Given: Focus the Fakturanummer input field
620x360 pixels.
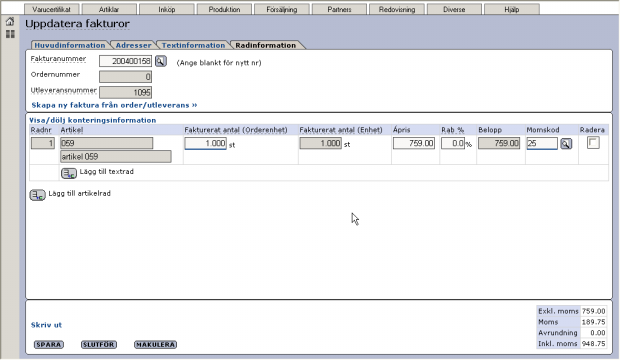Looking at the screenshot, I should [x=125, y=61].
